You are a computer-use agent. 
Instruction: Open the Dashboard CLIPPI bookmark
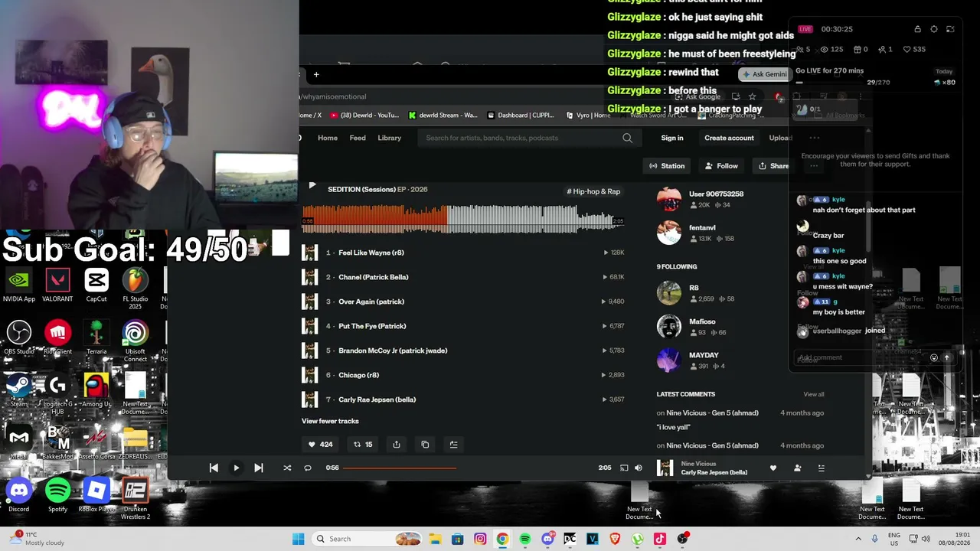coord(521,116)
